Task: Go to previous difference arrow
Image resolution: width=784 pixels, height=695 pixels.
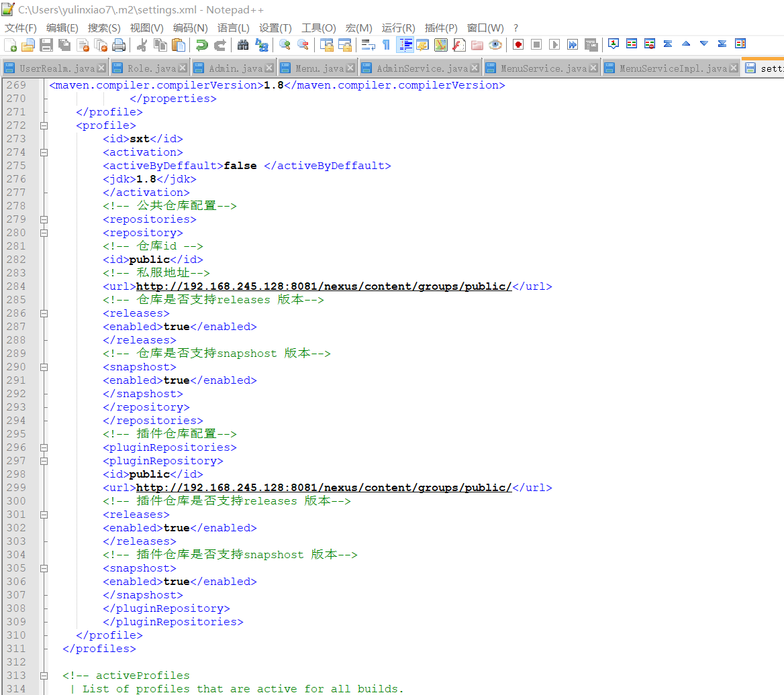Action: point(686,44)
